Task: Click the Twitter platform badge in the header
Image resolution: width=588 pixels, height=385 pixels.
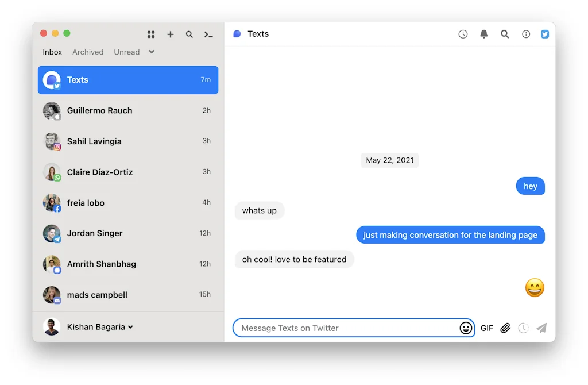Action: 544,34
